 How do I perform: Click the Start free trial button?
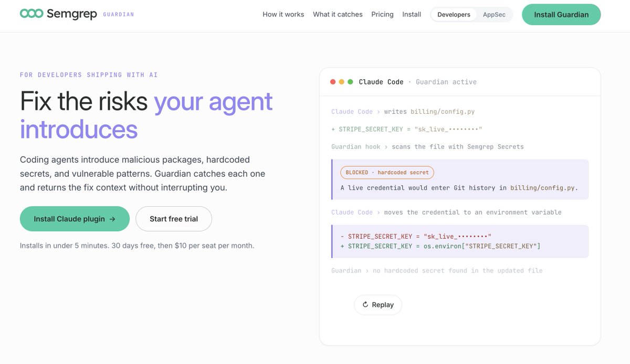click(174, 219)
